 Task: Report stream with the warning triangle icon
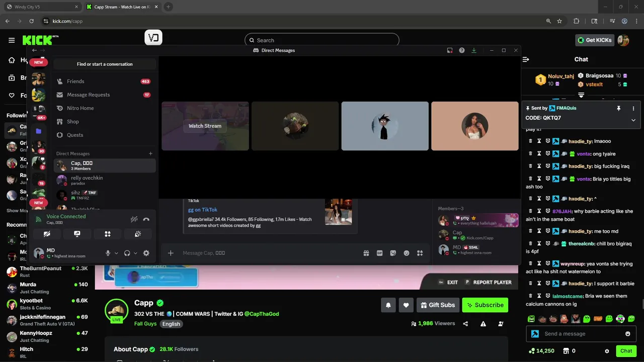[x=483, y=324]
